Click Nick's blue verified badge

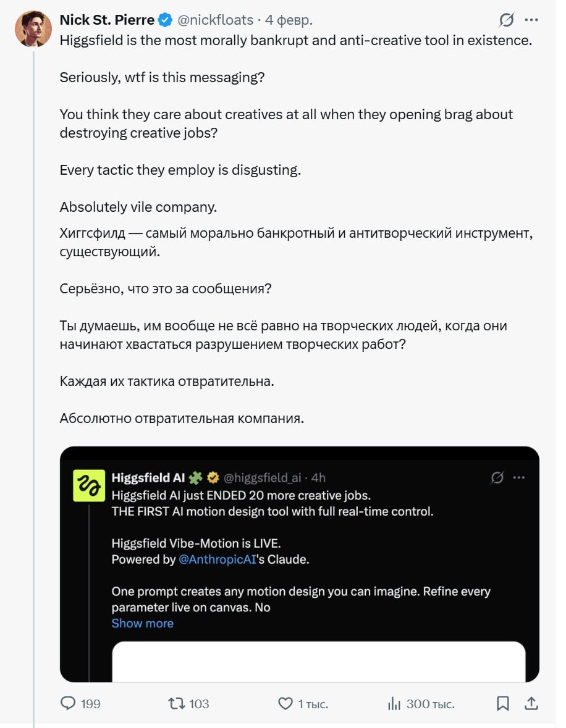[x=164, y=20]
